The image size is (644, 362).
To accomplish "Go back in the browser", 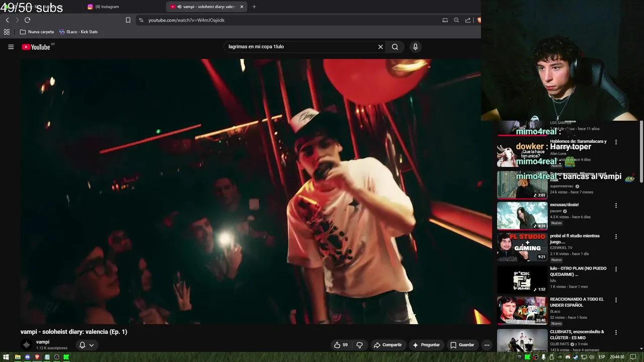I will 7,20.
